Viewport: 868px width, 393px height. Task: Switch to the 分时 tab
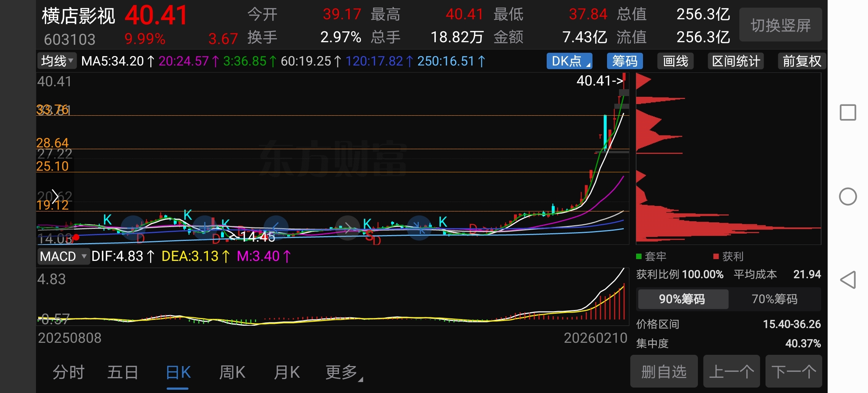click(68, 373)
